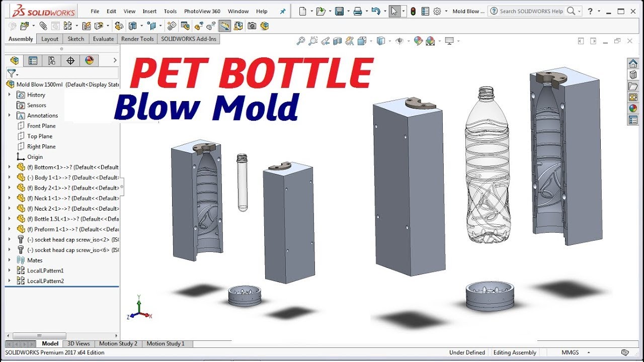Pin the menu bar with the pushpin
644x362 pixels.
(283, 11)
